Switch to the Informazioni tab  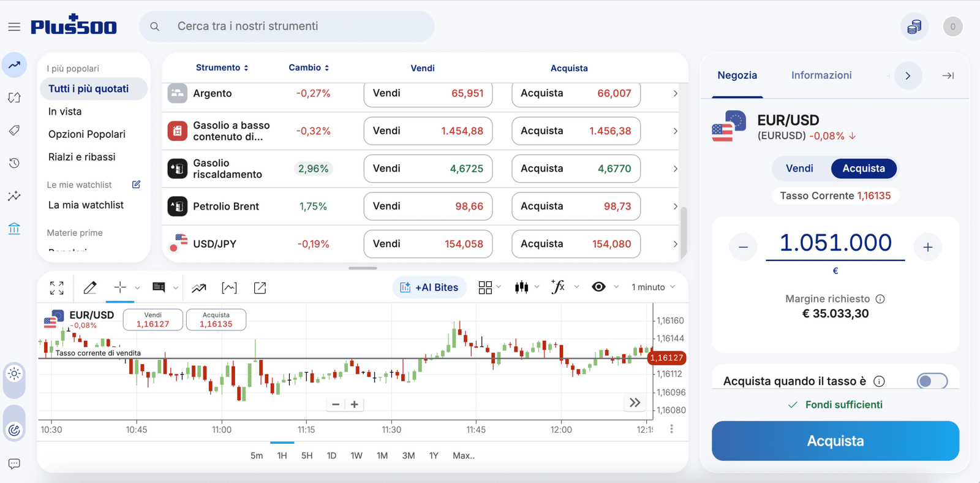(821, 75)
